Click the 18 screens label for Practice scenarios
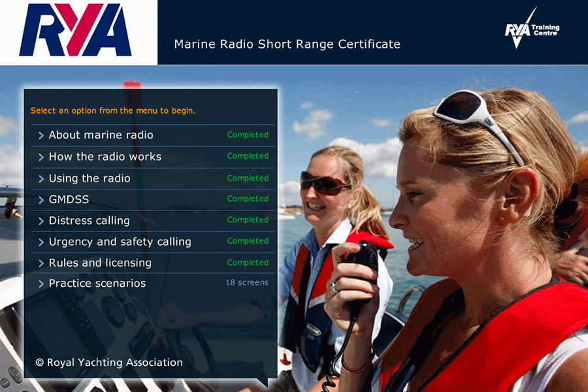Image resolution: width=588 pixels, height=392 pixels. coord(247,282)
